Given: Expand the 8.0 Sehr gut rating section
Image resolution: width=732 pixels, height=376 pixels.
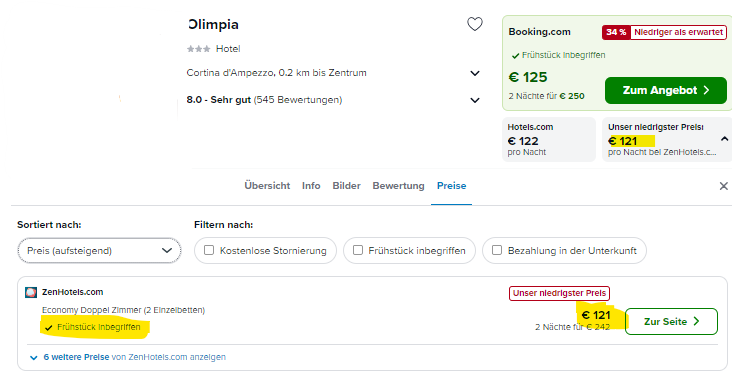Looking at the screenshot, I should [x=475, y=100].
